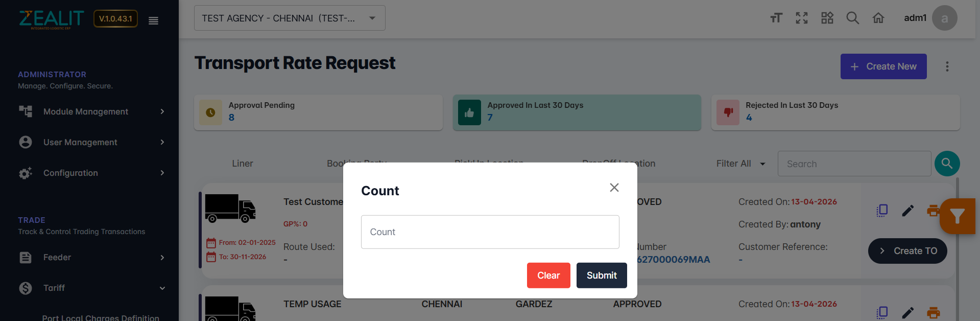980x321 pixels.
Task: Go to home via house icon
Action: pos(878,18)
